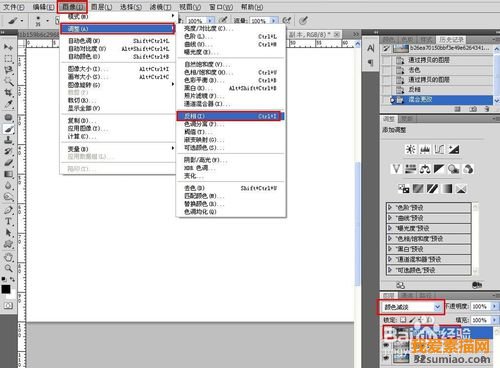Screen dimensions: 500x368
Task: Select the Move tool in the toolbox
Action: (x=8, y=47)
